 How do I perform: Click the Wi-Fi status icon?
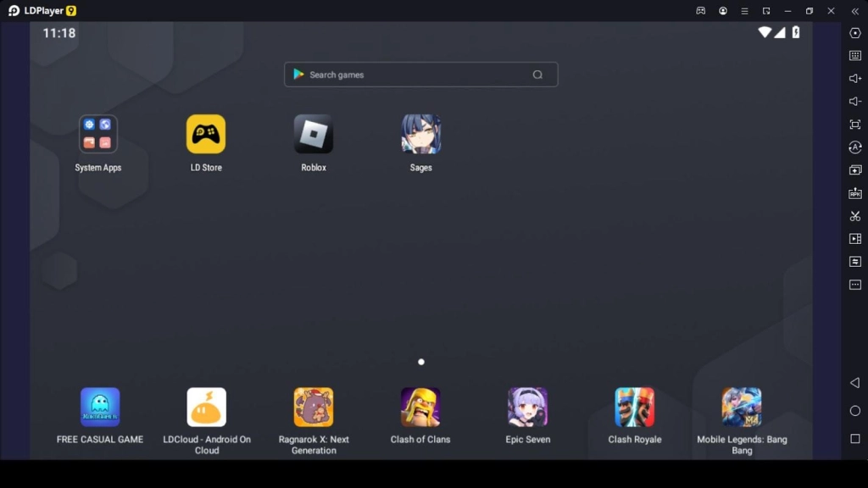coord(765,33)
